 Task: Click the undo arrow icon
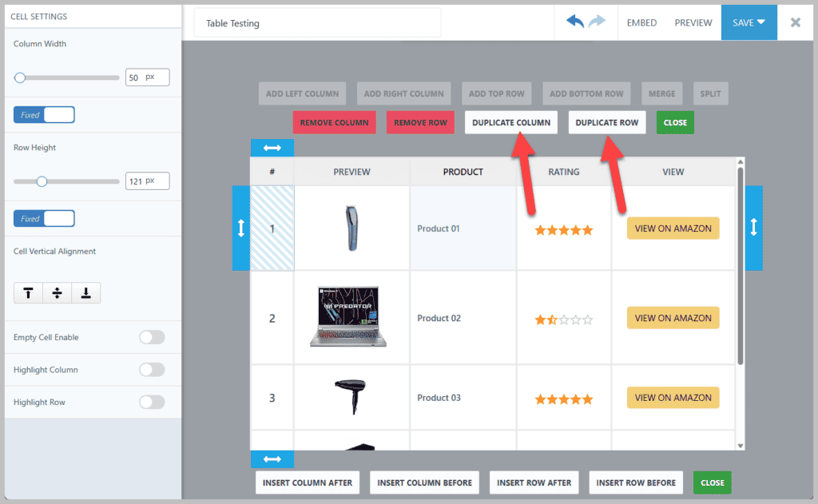pos(575,22)
